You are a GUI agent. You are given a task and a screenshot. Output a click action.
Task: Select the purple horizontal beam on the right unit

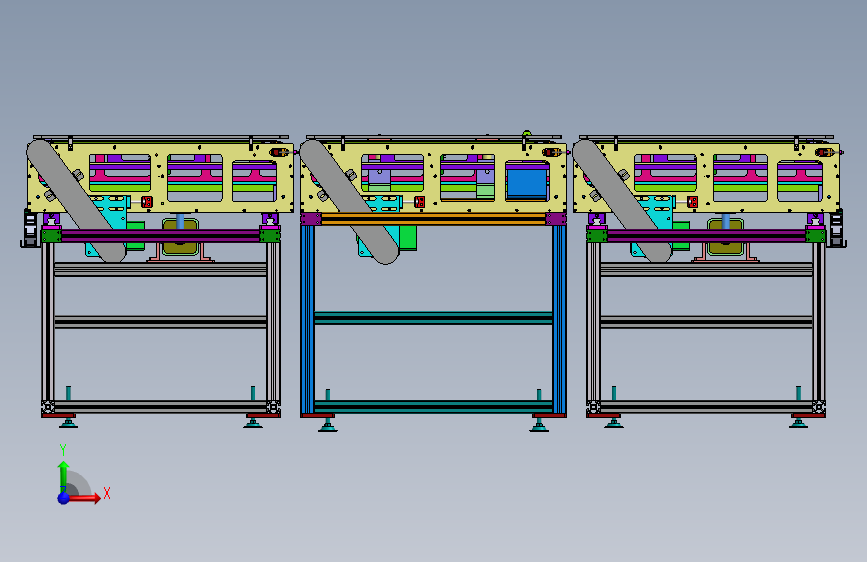pyautogui.click(x=706, y=236)
